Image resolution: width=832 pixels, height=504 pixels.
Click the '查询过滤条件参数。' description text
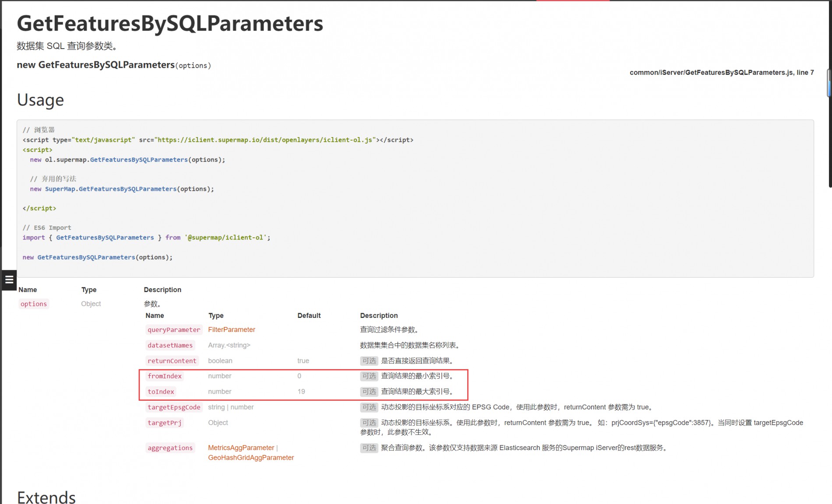click(389, 330)
